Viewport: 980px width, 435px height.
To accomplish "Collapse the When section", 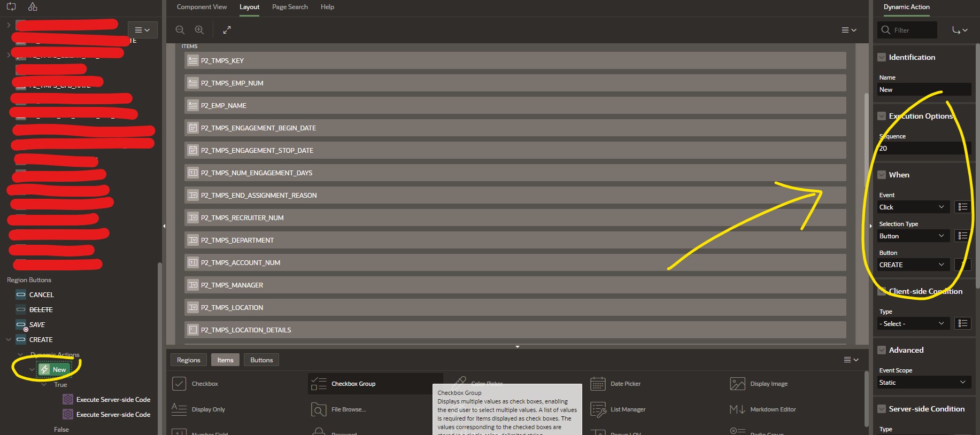I will pyautogui.click(x=882, y=175).
